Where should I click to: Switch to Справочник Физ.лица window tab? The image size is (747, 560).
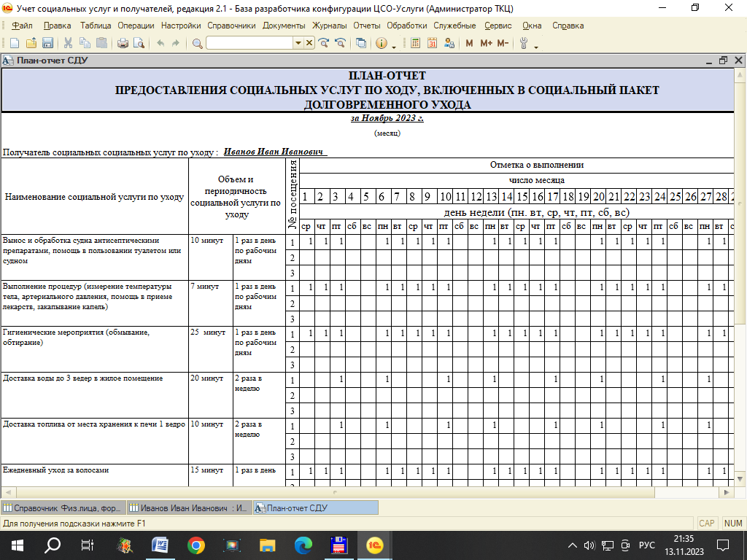tap(63, 507)
